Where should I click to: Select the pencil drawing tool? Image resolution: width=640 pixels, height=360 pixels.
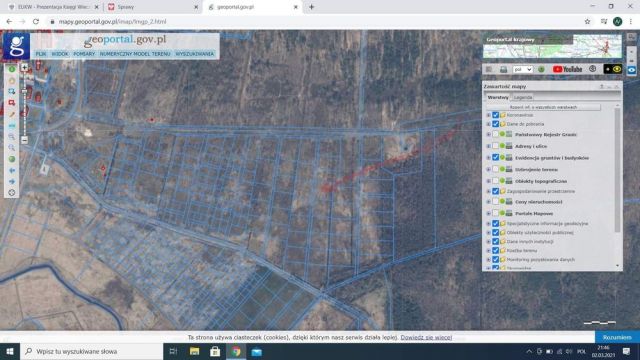[x=12, y=115]
